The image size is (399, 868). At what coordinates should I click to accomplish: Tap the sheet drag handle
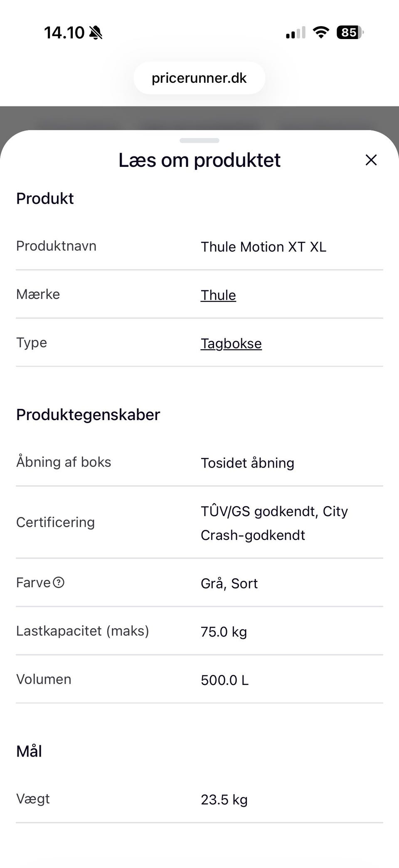click(199, 141)
